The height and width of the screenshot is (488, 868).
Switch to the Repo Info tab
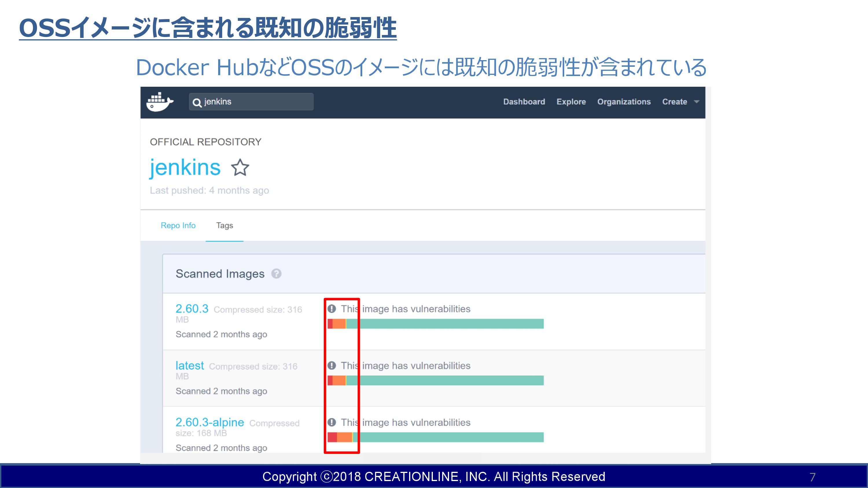tap(178, 225)
